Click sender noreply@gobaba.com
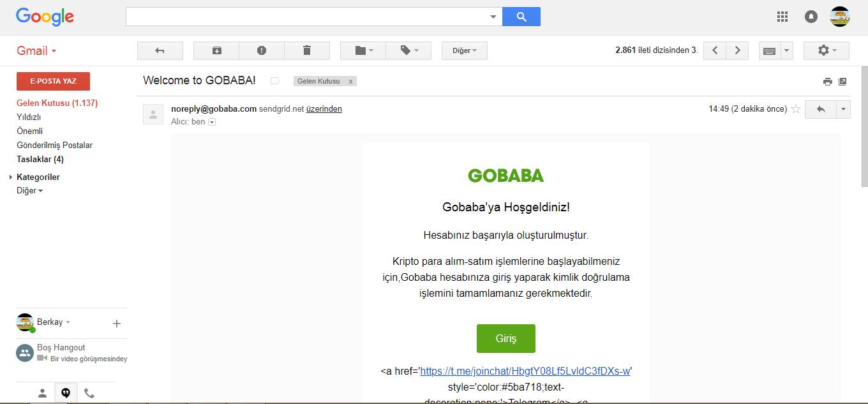This screenshot has width=868, height=404. pos(214,109)
